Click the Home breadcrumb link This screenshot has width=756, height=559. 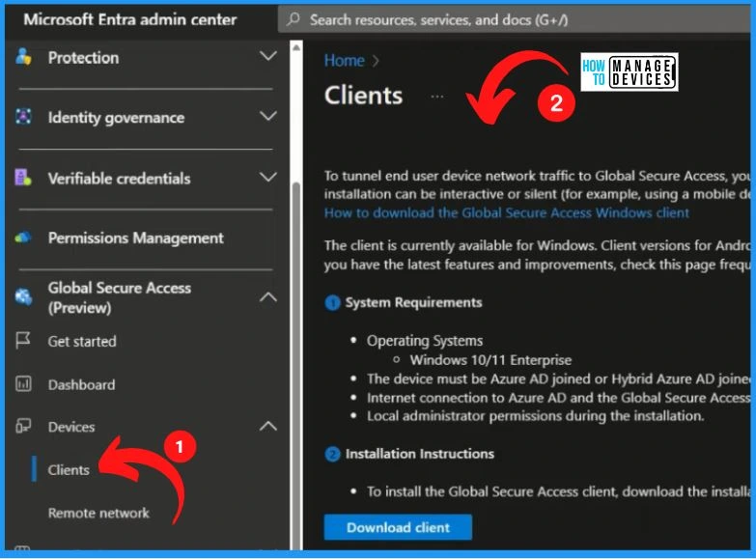pos(345,60)
